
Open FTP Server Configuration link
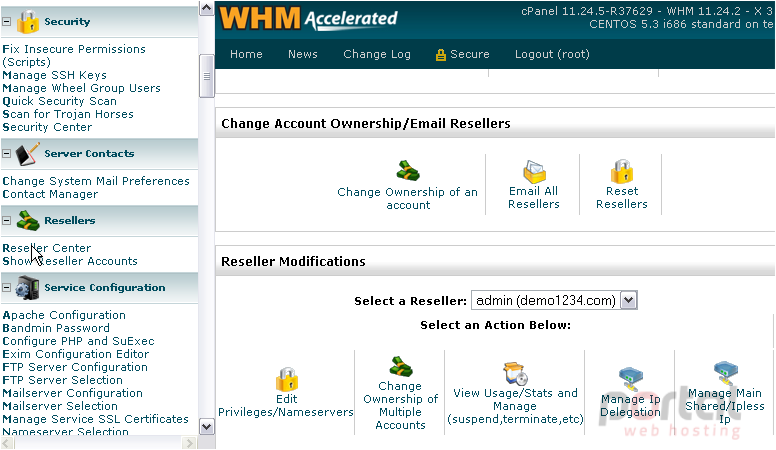pos(75,367)
